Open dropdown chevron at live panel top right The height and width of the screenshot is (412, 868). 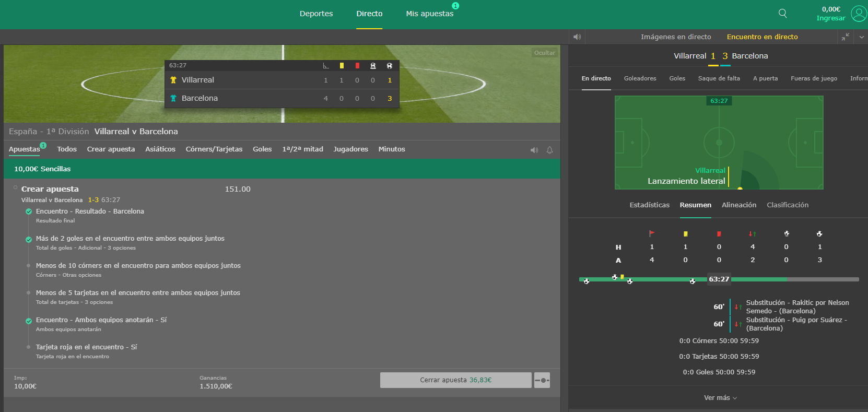[862, 37]
